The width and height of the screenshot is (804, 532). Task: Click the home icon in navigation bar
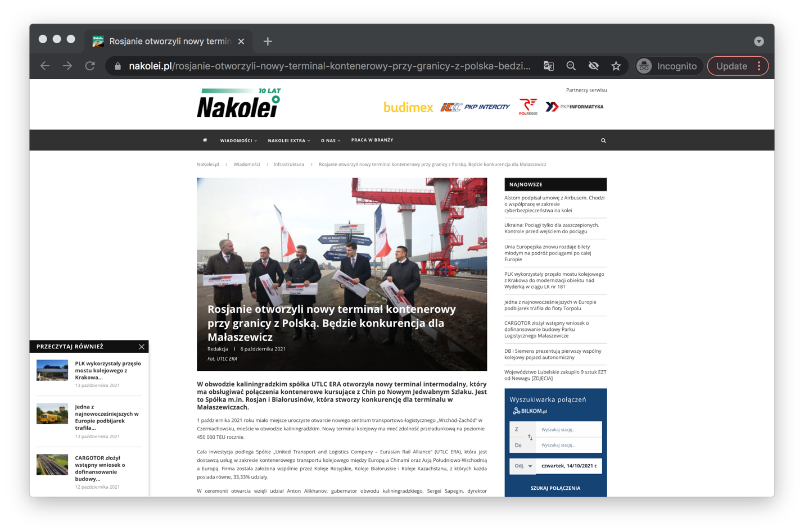click(x=205, y=140)
